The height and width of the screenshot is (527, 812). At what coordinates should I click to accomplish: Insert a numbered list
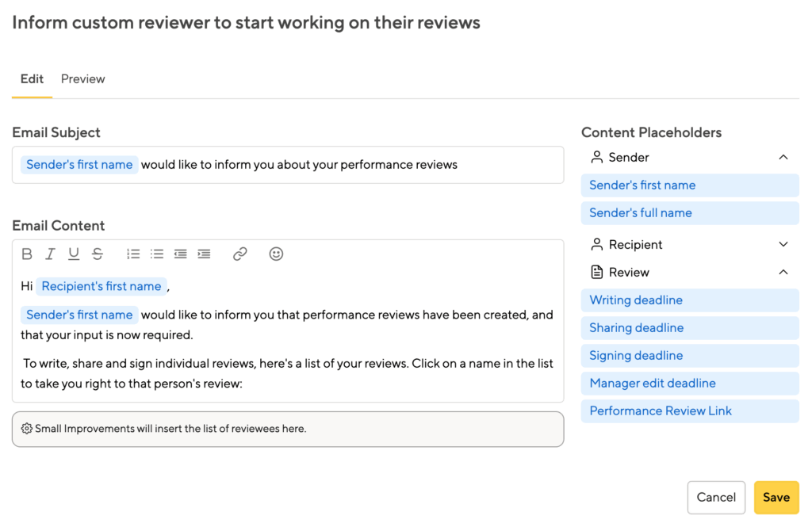click(133, 254)
